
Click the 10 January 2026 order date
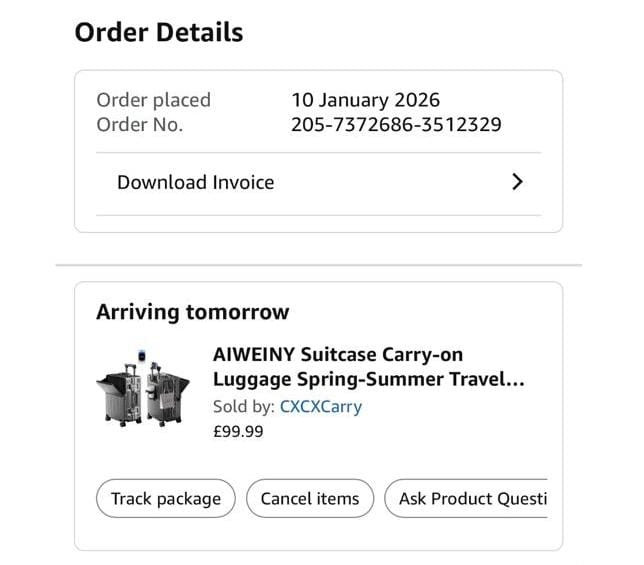[x=365, y=100]
